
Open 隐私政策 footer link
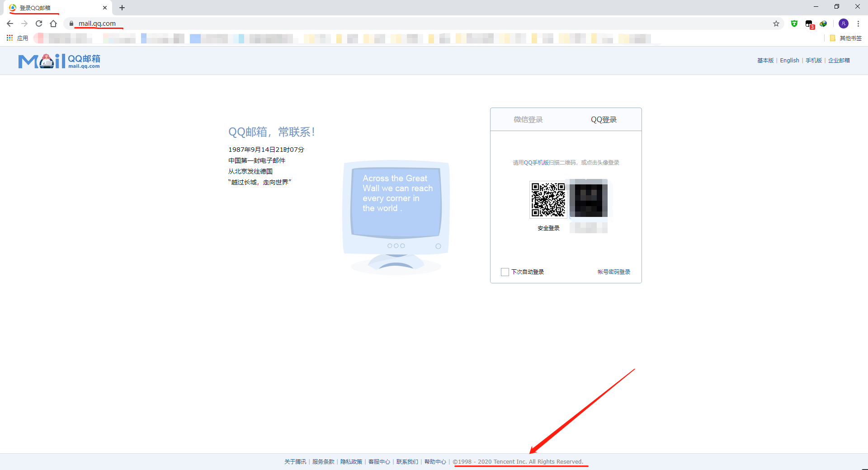coord(351,462)
